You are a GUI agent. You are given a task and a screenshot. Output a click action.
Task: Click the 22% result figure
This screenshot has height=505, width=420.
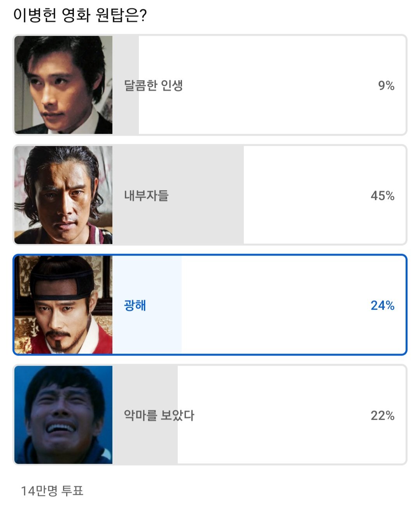point(383,416)
